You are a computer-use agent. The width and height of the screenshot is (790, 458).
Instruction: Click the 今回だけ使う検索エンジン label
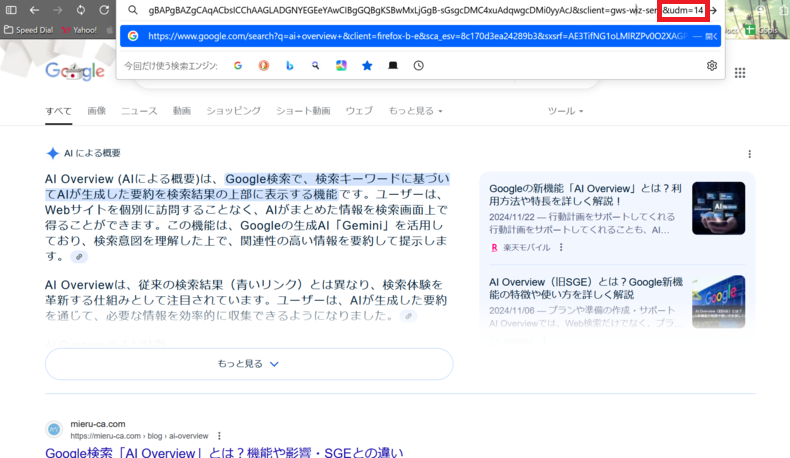(171, 66)
